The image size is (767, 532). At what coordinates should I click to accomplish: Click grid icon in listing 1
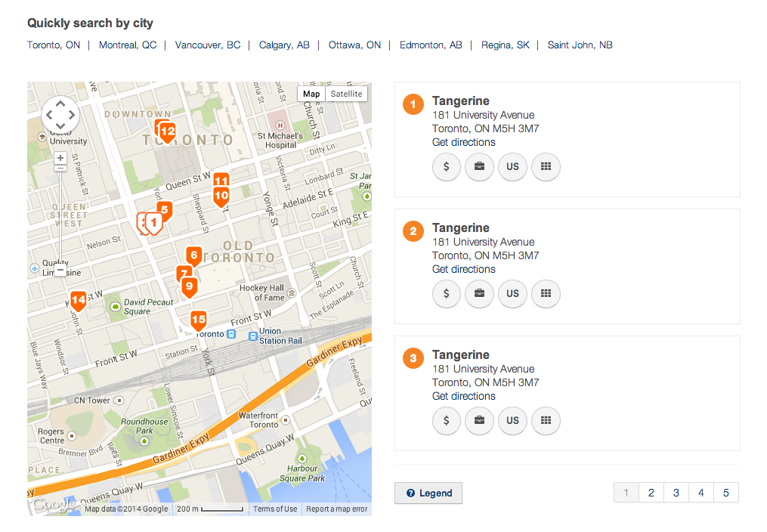click(546, 167)
